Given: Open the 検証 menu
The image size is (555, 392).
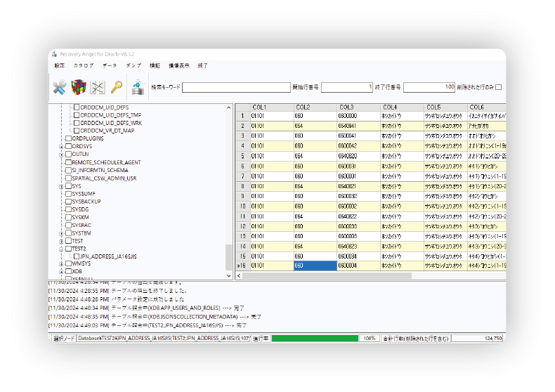Looking at the screenshot, I should tap(155, 65).
